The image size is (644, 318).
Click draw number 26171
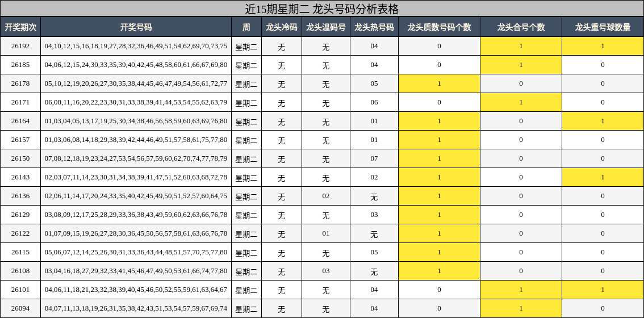click(20, 102)
